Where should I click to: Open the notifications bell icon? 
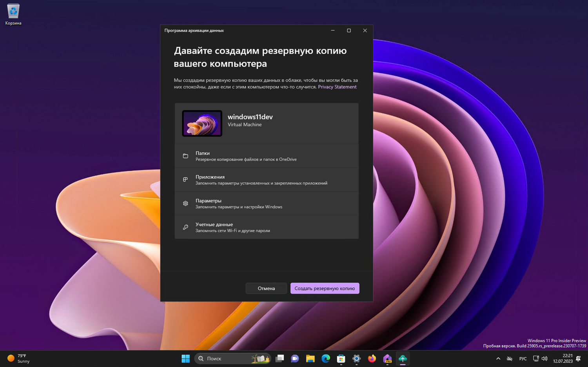[x=579, y=358]
